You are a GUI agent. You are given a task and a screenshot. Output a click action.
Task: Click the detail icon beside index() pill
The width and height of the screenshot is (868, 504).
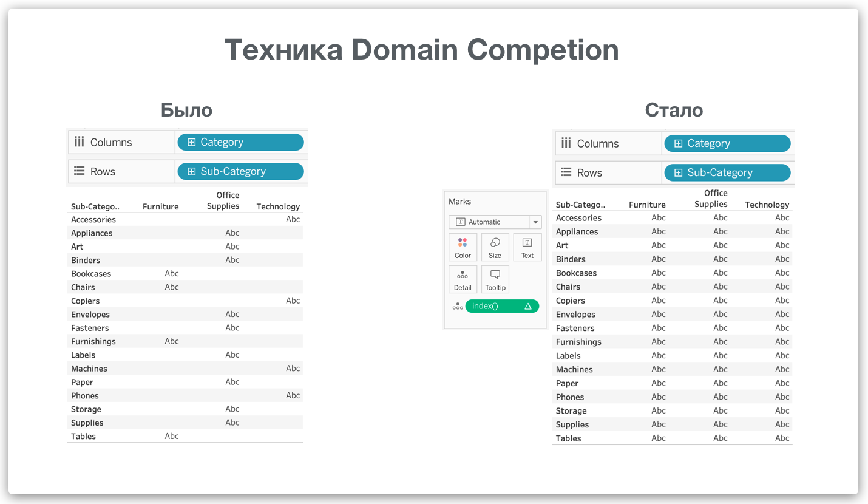(458, 307)
